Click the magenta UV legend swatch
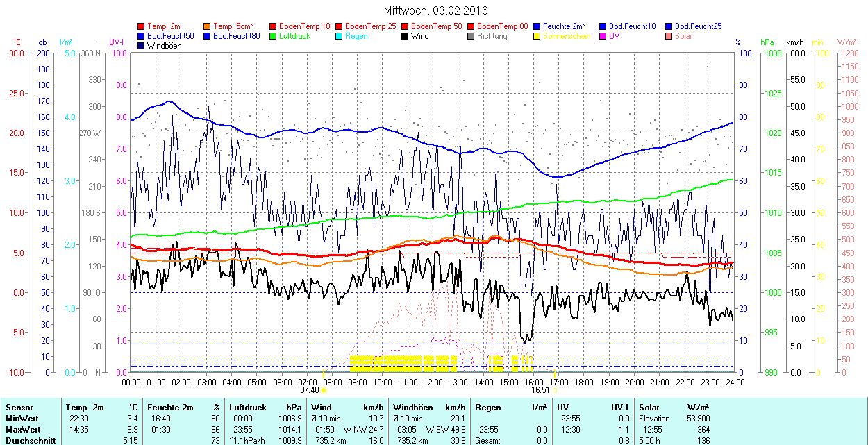This screenshot has width=868, height=445. [x=603, y=36]
